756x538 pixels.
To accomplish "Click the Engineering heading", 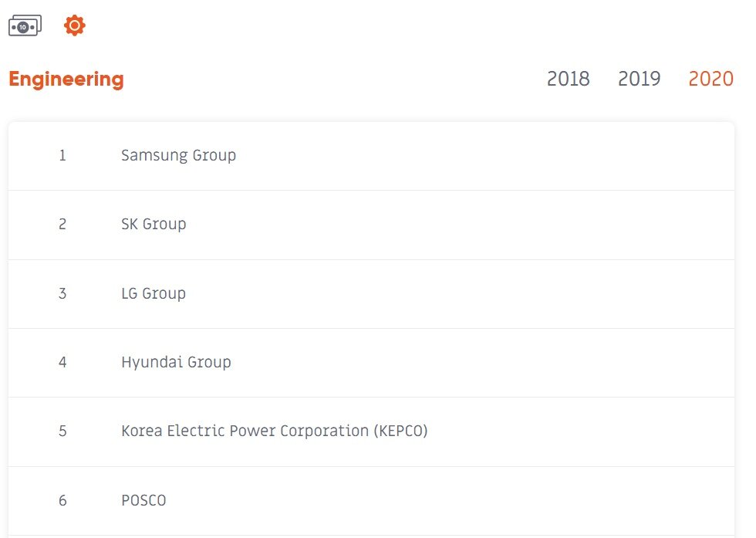I will 66,80.
